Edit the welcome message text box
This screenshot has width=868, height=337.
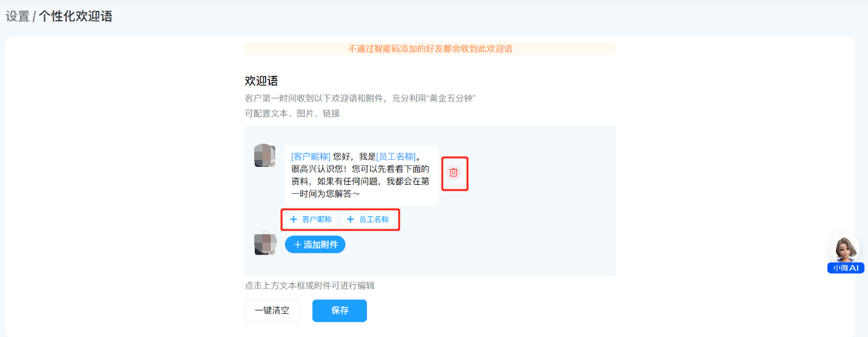click(x=362, y=175)
